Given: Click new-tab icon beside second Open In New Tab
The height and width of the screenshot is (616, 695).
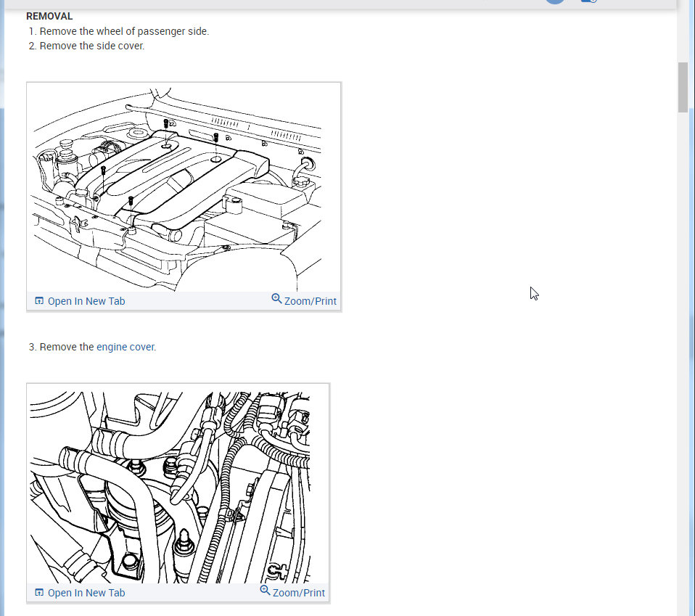Looking at the screenshot, I should [x=39, y=593].
